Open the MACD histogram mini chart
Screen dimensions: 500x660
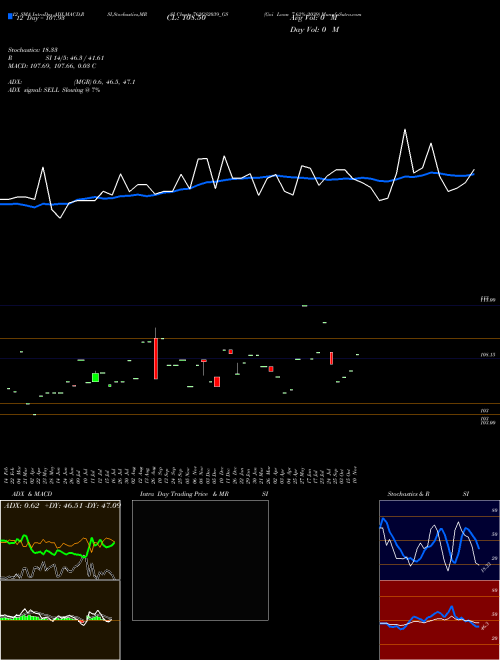point(60,620)
